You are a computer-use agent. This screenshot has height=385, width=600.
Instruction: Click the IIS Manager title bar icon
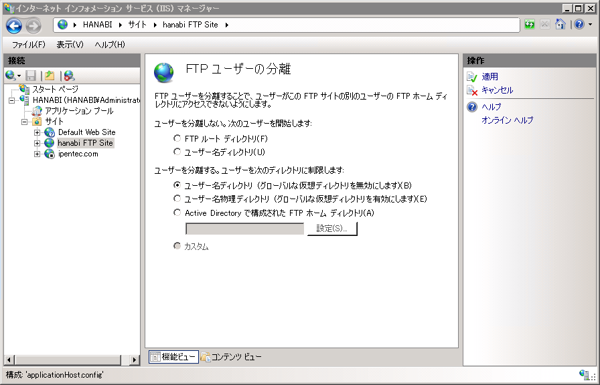pyautogui.click(x=9, y=8)
